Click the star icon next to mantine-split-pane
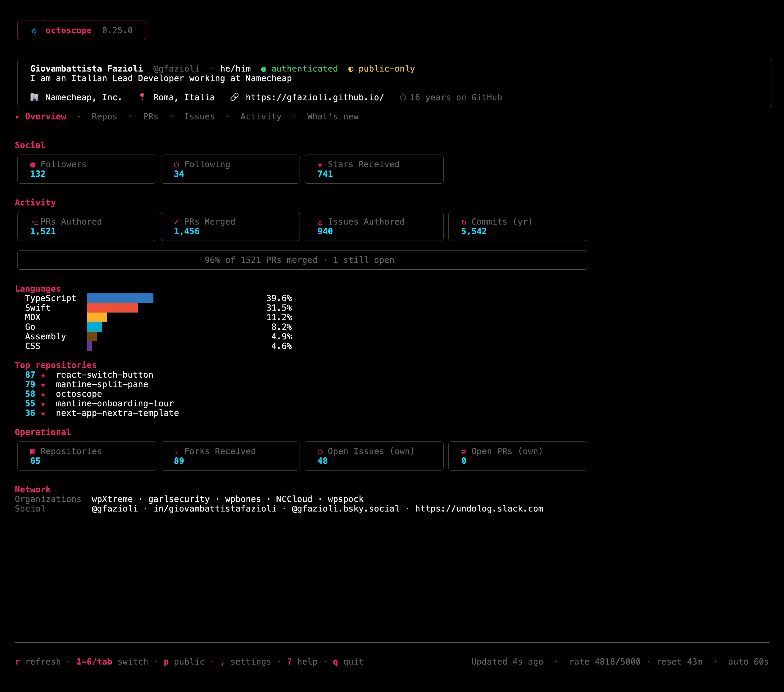The height and width of the screenshot is (692, 784). 43,385
